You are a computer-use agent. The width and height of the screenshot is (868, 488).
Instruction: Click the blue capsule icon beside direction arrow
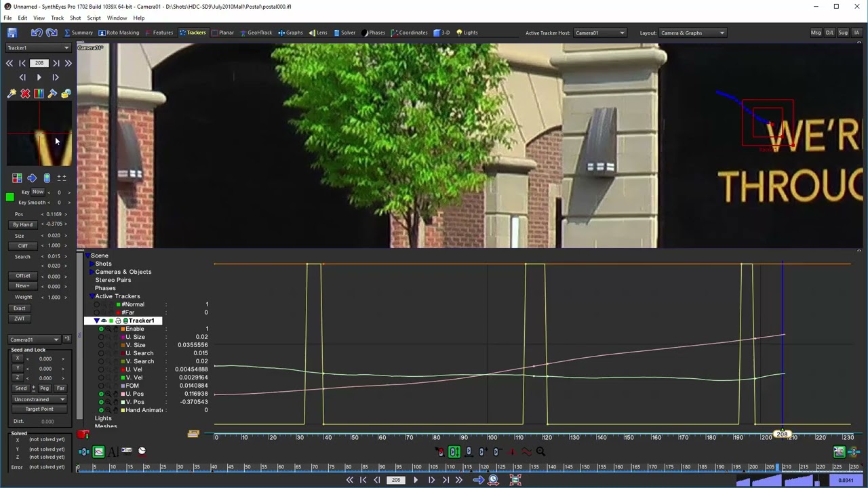coord(47,178)
